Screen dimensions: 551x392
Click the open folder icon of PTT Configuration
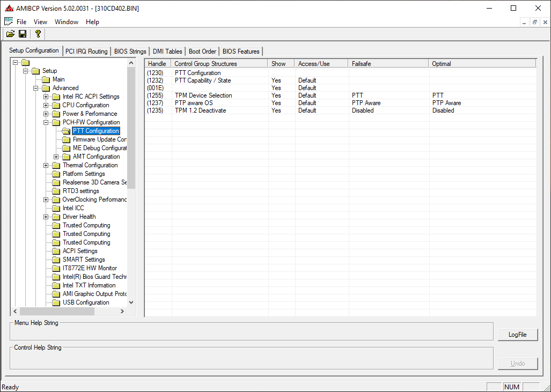coord(66,131)
